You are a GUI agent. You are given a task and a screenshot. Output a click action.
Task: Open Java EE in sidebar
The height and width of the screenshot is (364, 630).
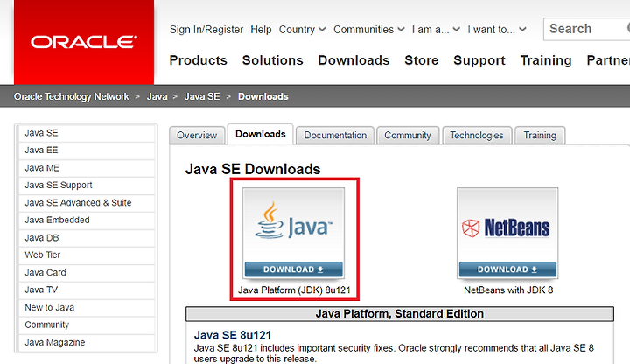point(87,150)
